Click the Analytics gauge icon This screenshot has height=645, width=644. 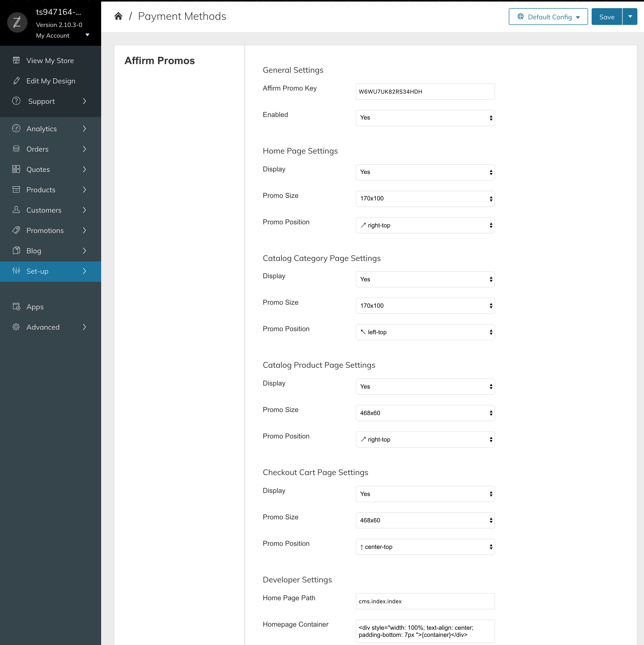coord(16,128)
